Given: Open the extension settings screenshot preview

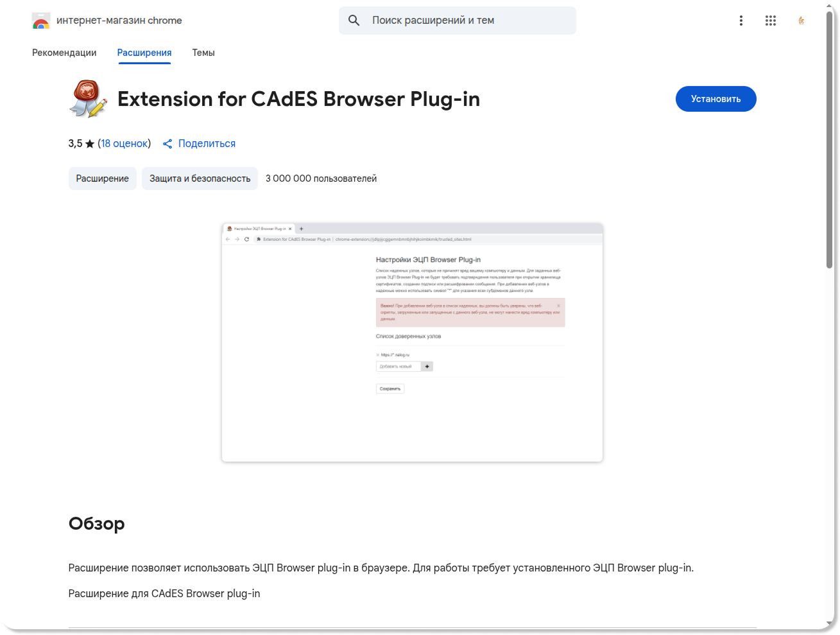Looking at the screenshot, I should (412, 342).
